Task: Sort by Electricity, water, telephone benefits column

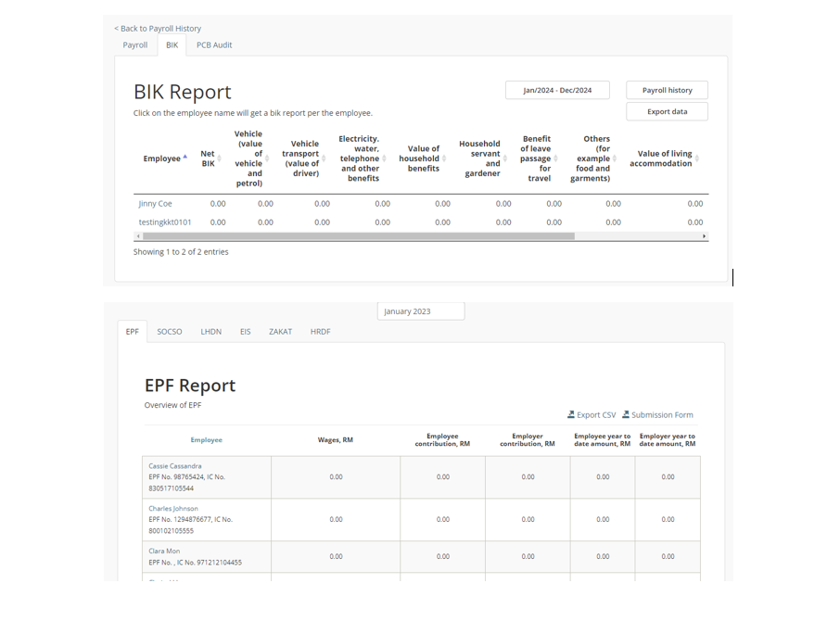Action: pos(384,158)
